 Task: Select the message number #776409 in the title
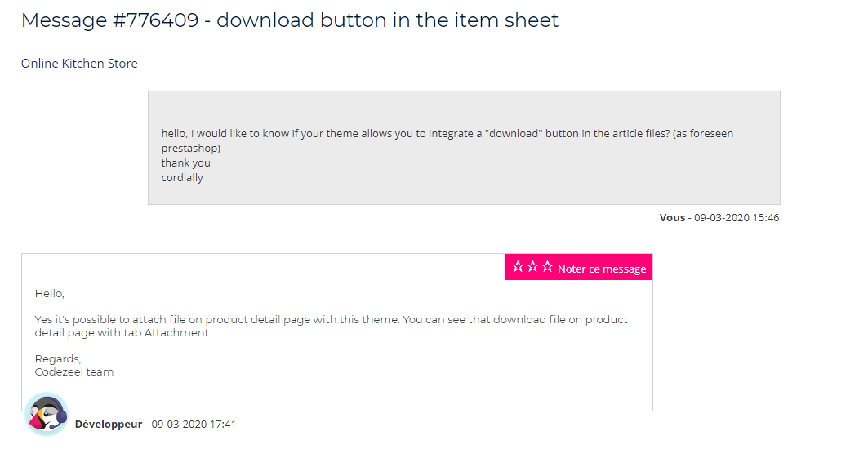pos(155,20)
